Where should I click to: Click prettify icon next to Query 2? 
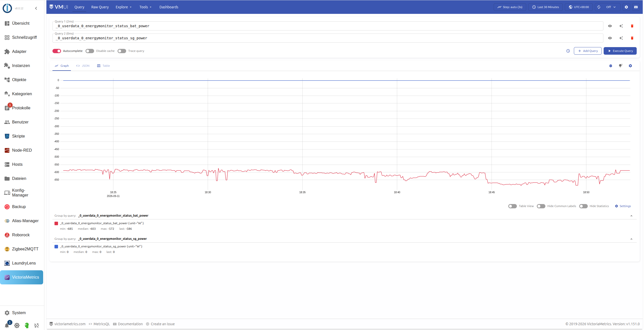tap(621, 38)
